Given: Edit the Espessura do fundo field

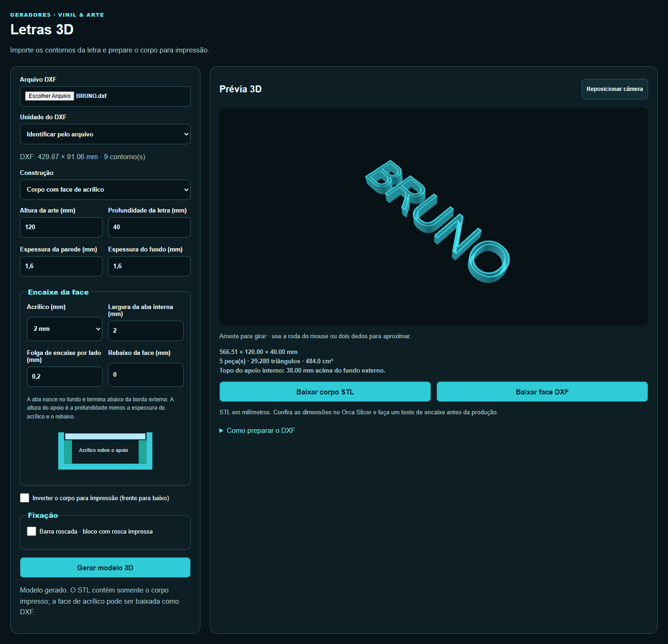Looking at the screenshot, I should [x=149, y=266].
